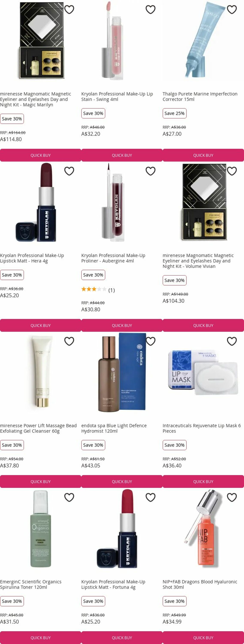Add endota spa Hydromist to favorites
Image resolution: width=244 pixels, height=644 pixels.
click(150, 341)
